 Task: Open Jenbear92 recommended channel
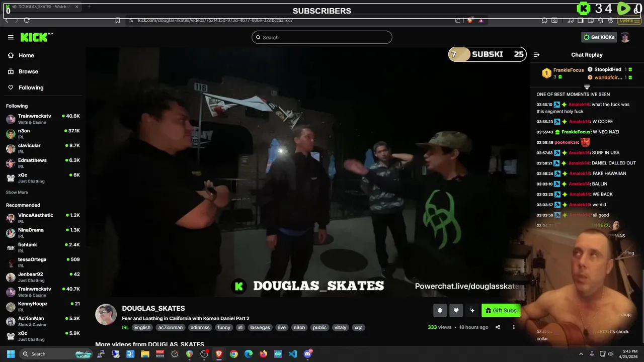coord(43,277)
